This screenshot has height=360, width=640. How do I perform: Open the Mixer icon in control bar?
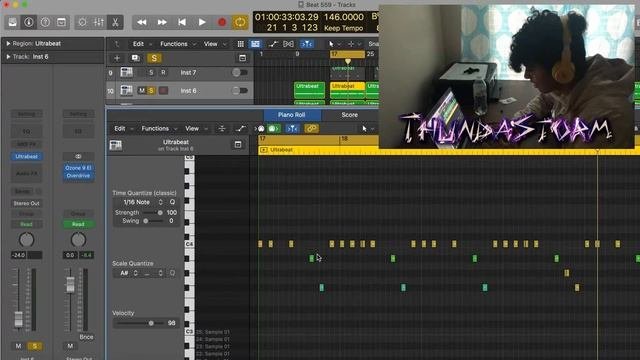click(x=99, y=22)
